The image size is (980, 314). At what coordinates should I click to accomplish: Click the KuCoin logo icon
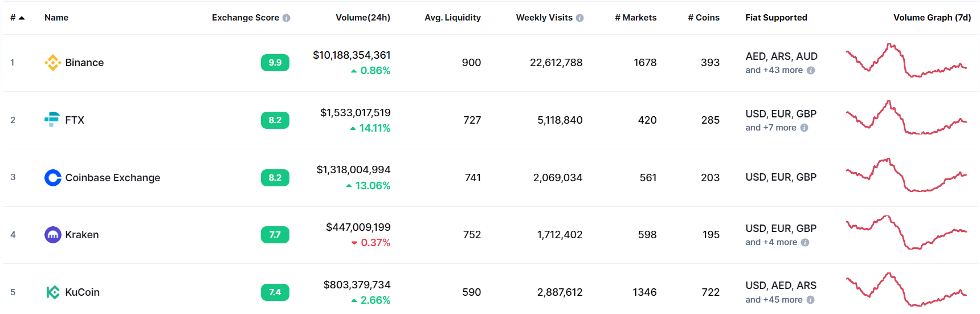53,292
